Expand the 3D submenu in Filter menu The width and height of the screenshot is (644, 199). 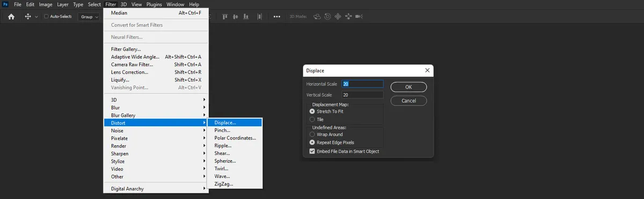(156, 100)
